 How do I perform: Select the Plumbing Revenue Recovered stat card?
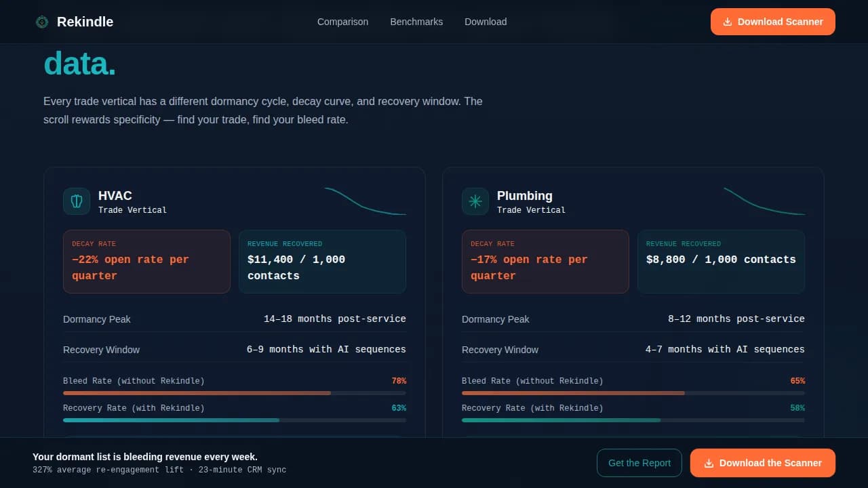721,262
